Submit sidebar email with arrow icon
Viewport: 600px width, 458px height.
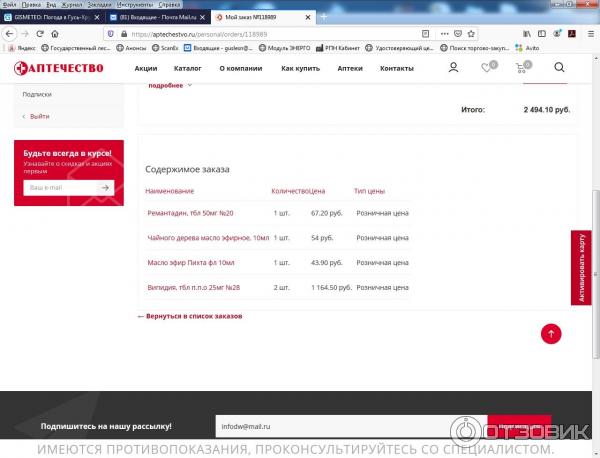[105, 187]
